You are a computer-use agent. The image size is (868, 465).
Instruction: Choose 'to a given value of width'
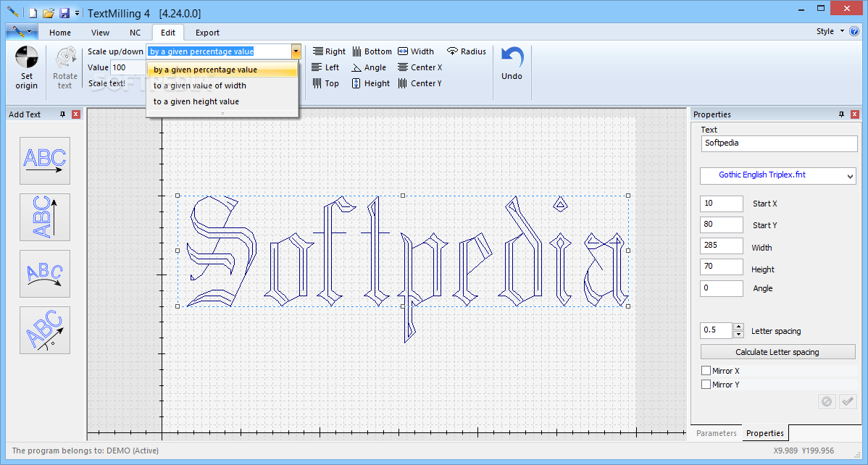point(222,85)
